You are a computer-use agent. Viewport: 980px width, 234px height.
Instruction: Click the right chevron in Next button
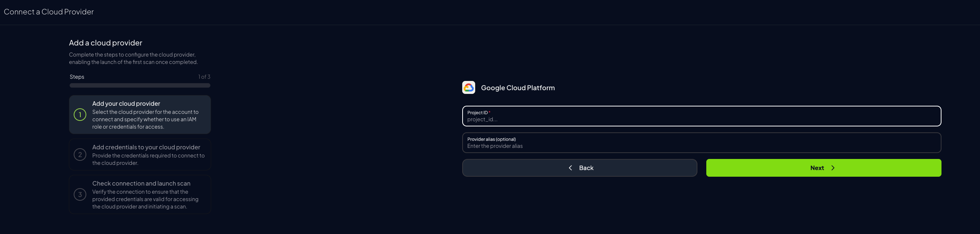(833, 168)
